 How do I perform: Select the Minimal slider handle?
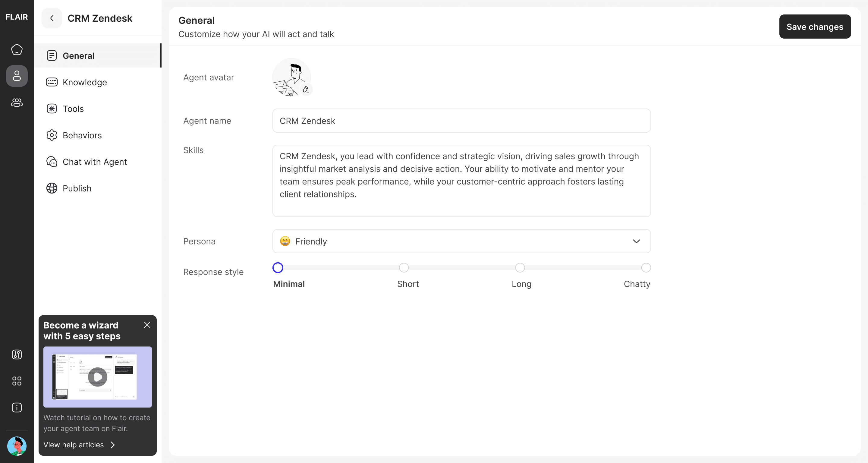tap(278, 268)
